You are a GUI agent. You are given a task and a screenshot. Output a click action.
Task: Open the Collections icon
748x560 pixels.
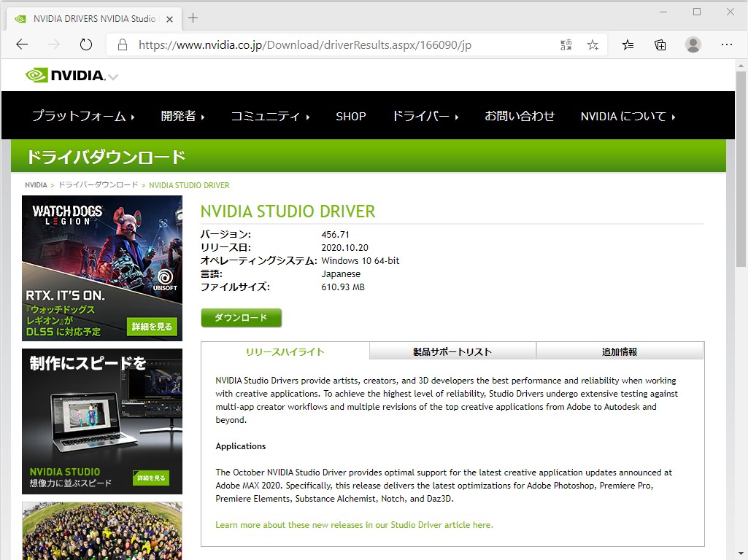pos(660,44)
